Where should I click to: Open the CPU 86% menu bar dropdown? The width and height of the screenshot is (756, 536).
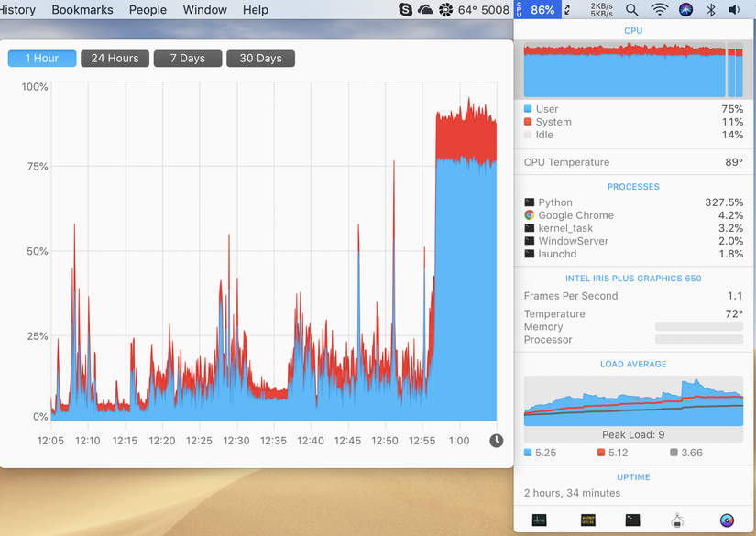[x=538, y=10]
